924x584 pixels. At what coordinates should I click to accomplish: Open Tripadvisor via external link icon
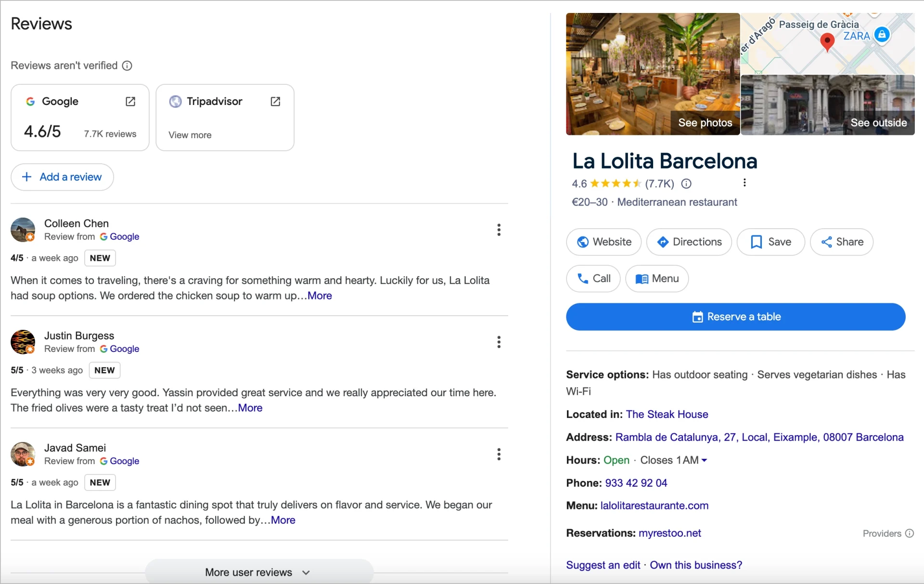coord(275,102)
